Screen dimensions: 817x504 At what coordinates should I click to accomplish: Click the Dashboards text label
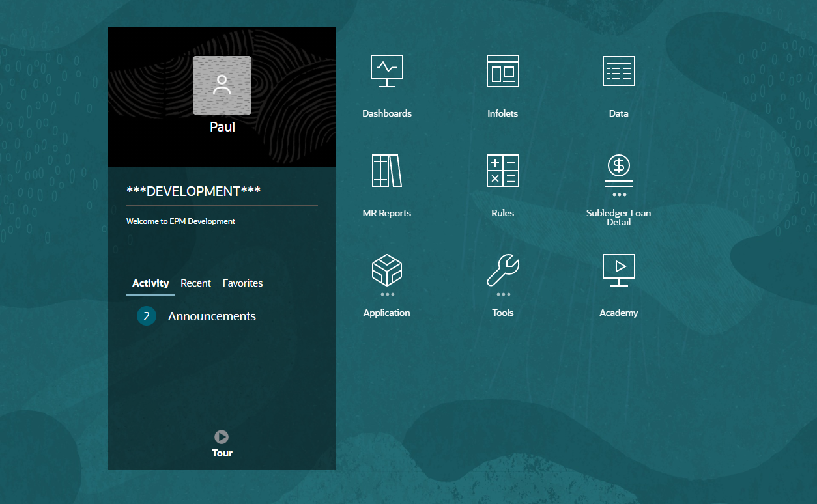click(x=387, y=113)
